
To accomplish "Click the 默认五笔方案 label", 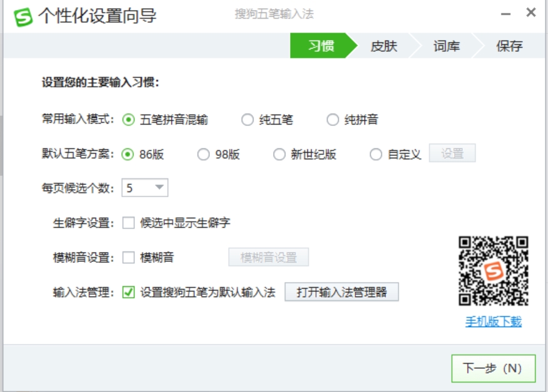I will [77, 154].
